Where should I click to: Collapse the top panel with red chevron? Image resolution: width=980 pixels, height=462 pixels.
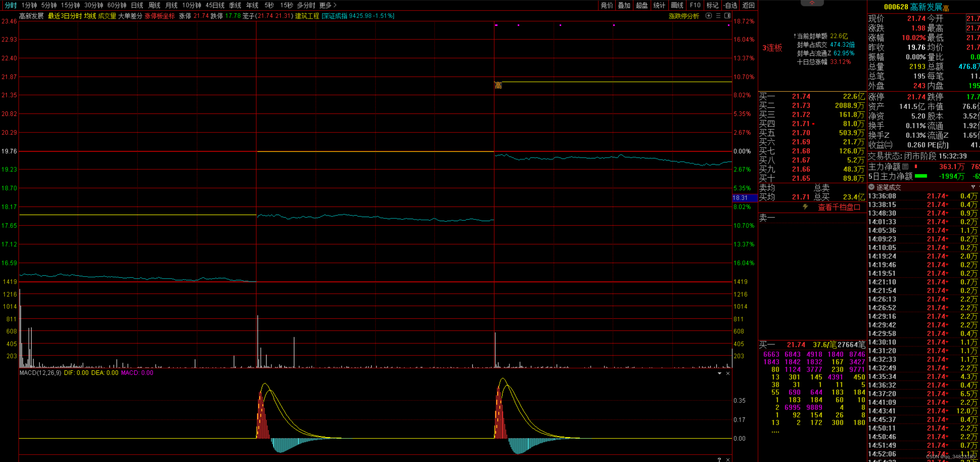(x=812, y=3)
